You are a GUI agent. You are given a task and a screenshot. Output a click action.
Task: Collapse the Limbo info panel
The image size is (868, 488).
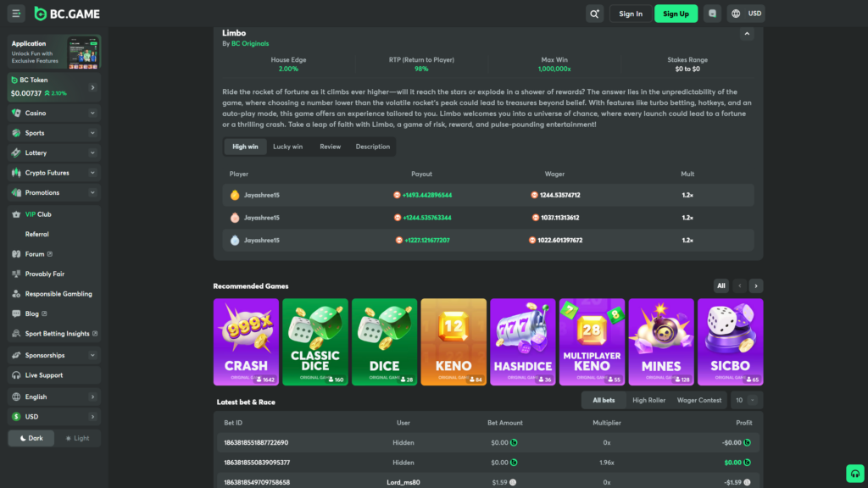tap(747, 34)
